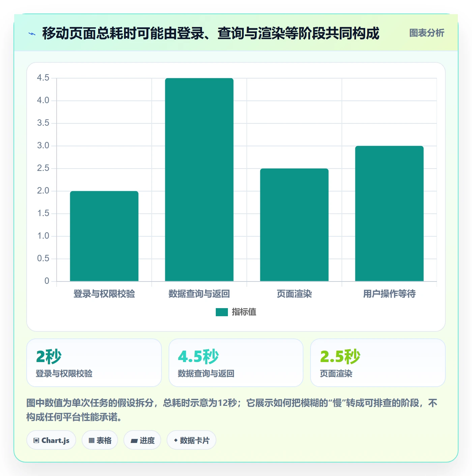Click the 2.5 y-axis value

point(43,168)
